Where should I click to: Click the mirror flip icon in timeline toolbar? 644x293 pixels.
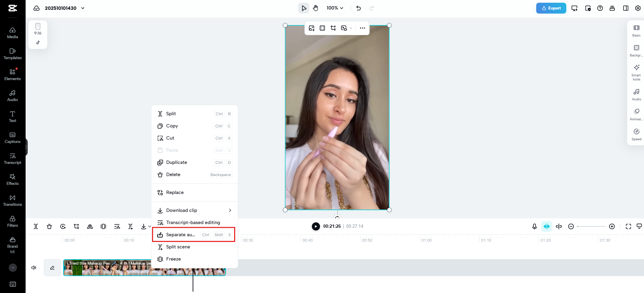[90, 226]
